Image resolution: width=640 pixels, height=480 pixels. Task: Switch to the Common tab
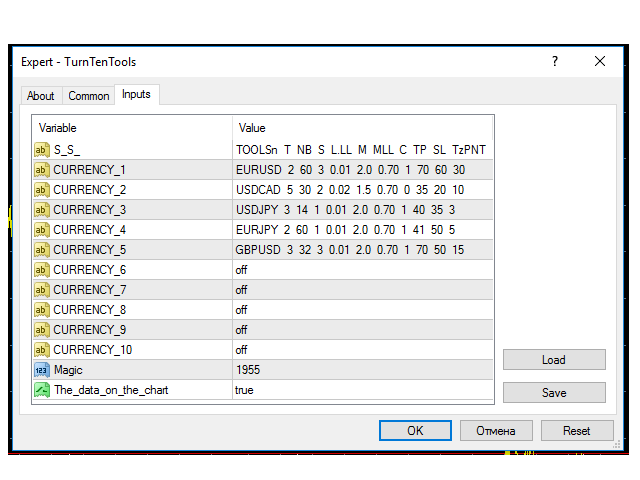click(89, 96)
